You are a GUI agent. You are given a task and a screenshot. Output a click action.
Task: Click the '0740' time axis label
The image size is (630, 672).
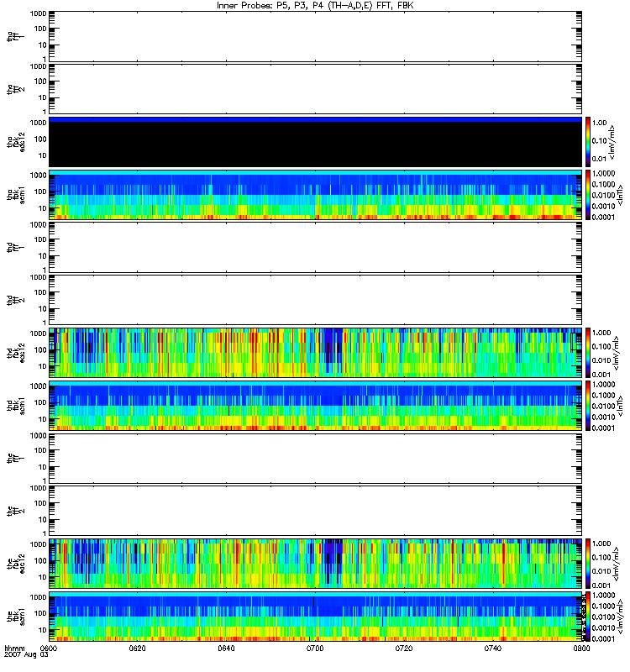click(x=493, y=648)
